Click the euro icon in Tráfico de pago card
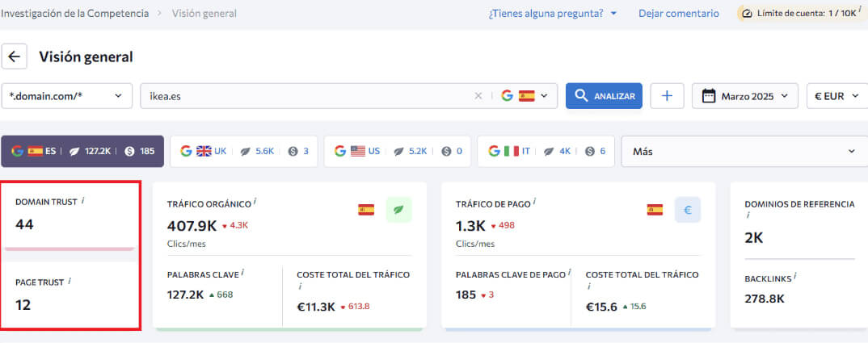The height and width of the screenshot is (343, 868). coord(688,210)
